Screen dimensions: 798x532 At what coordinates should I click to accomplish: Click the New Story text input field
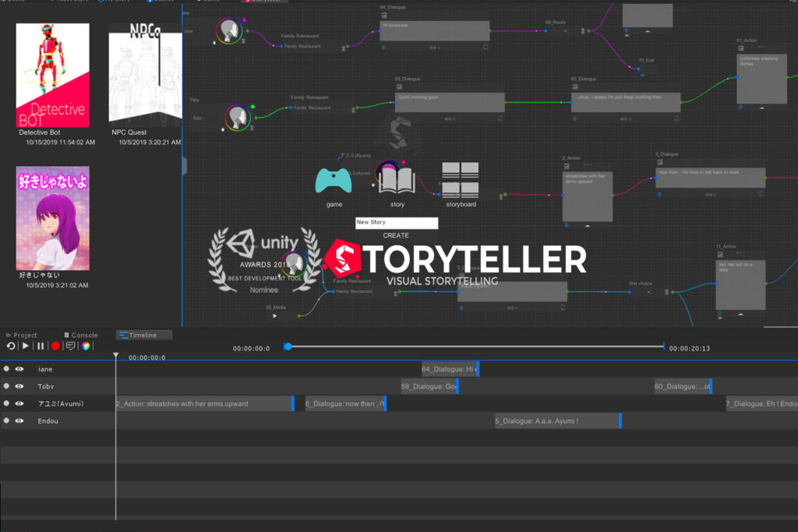click(396, 223)
